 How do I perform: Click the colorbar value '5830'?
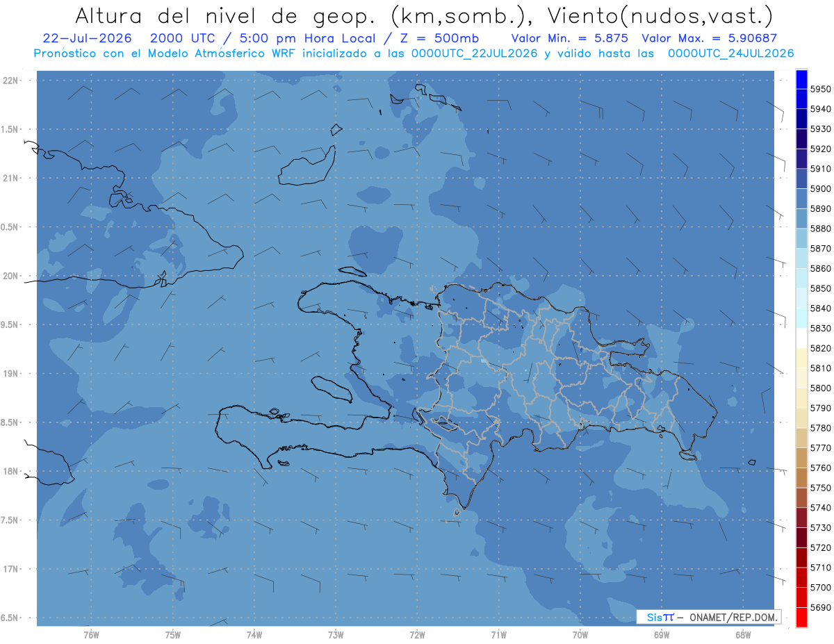(820, 328)
